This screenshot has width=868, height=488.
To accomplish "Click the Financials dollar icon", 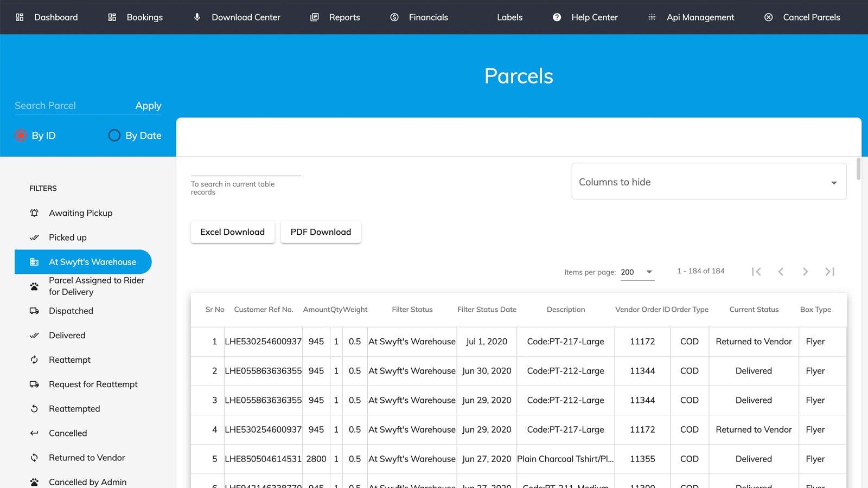I will coord(394,17).
